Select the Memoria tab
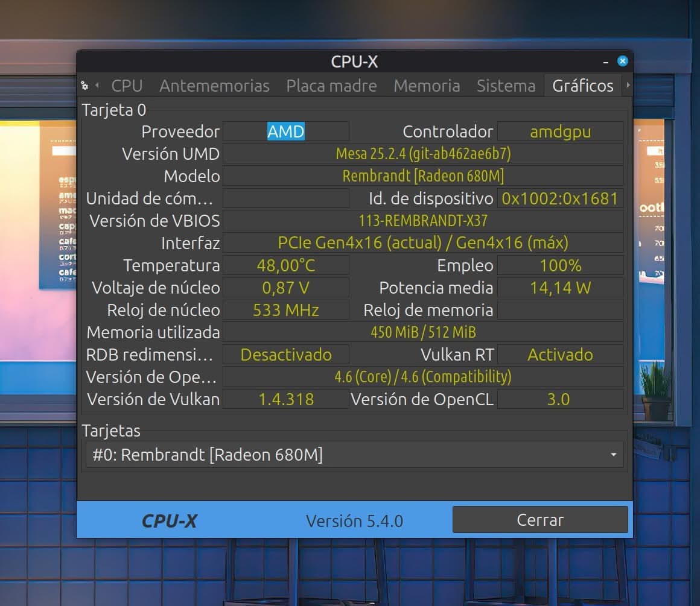This screenshot has height=606, width=700. coord(427,86)
